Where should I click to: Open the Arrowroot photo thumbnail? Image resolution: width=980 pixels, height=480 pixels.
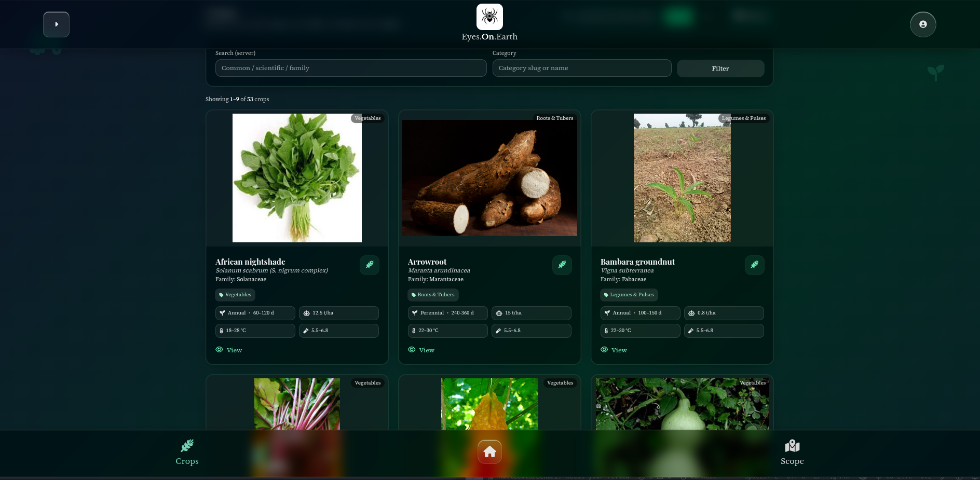coord(489,178)
